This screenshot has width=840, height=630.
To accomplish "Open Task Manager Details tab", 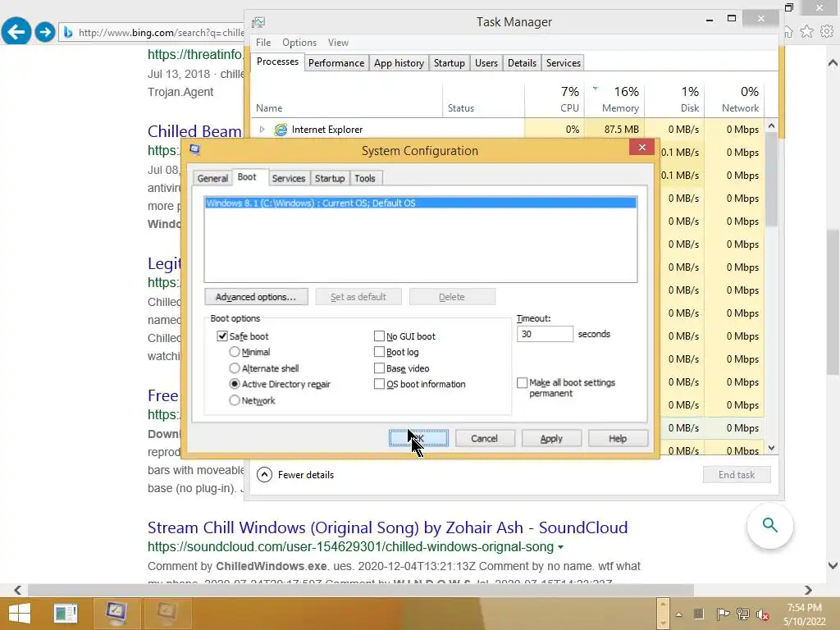I will click(x=522, y=63).
